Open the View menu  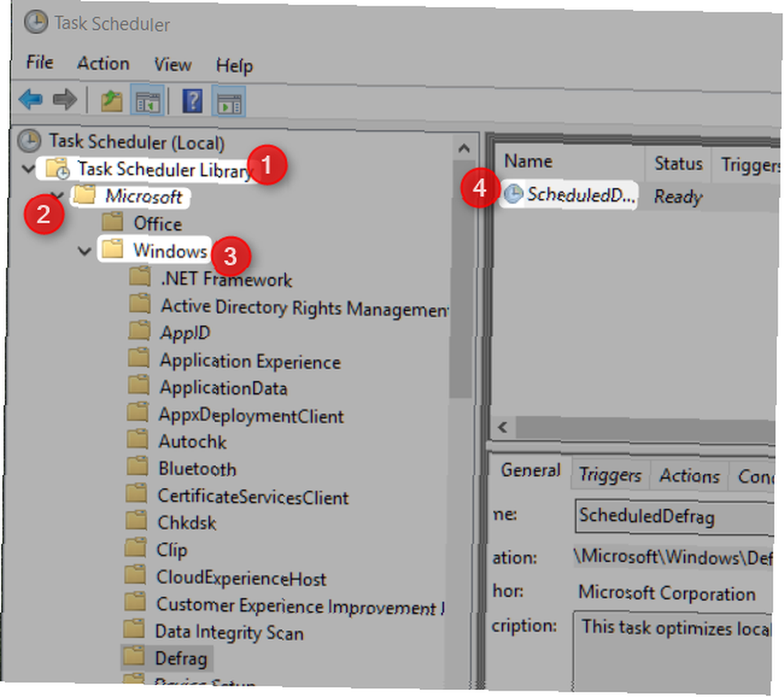click(172, 64)
